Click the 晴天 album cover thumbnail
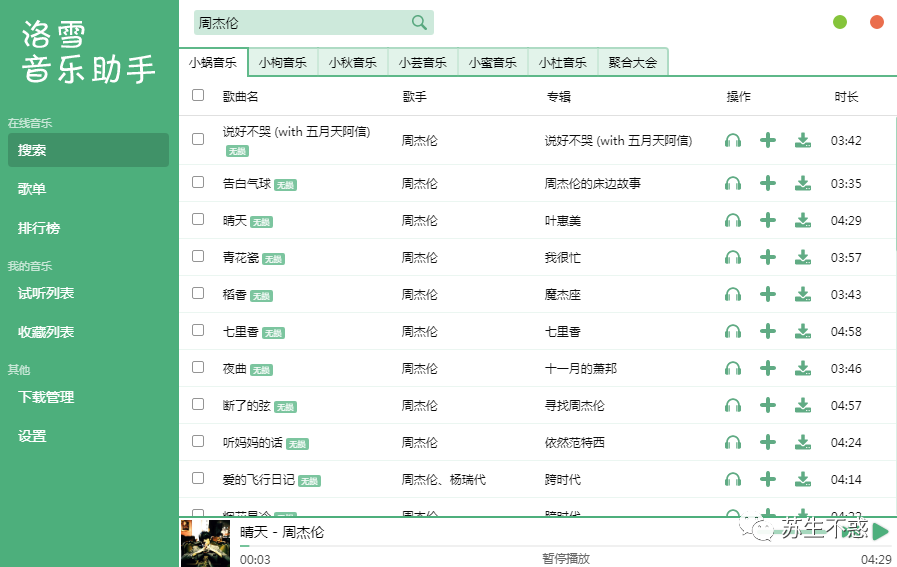Image resolution: width=897 pixels, height=567 pixels. [x=205, y=543]
